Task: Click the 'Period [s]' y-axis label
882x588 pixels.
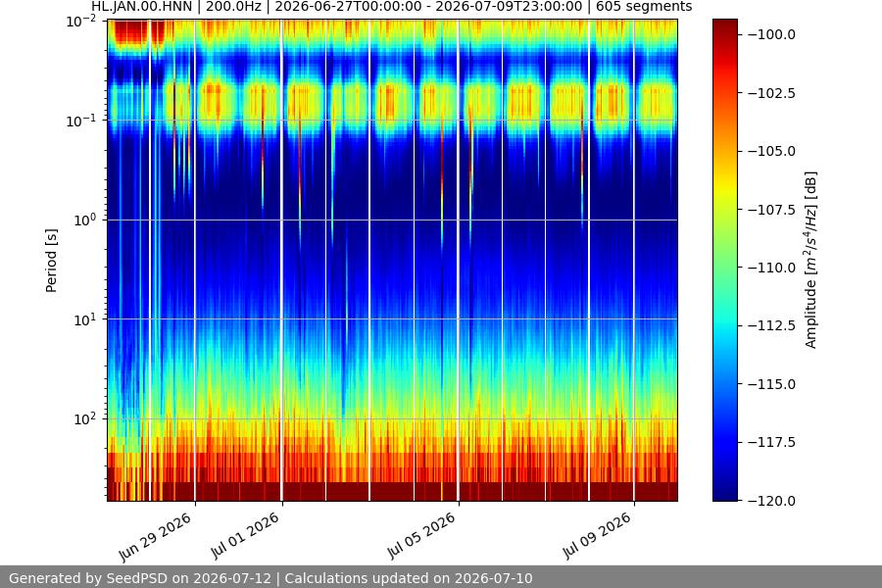Action: pos(51,261)
